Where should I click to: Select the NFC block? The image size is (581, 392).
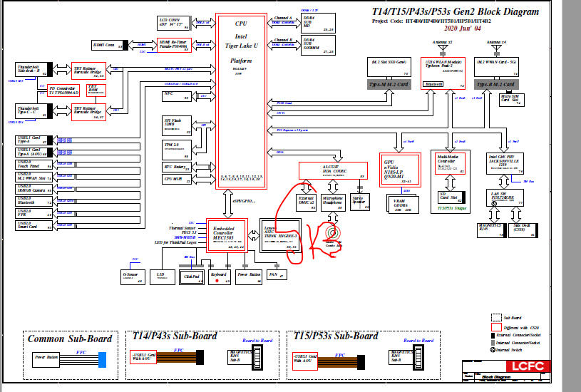pos(176,96)
